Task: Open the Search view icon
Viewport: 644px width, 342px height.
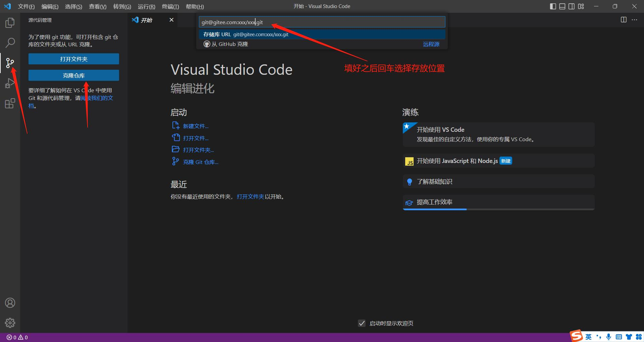Action: coord(10,43)
